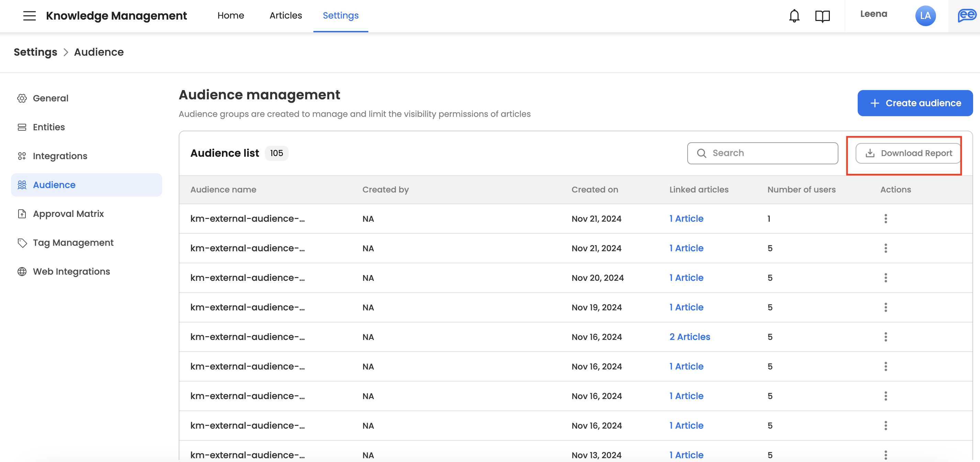This screenshot has height=462, width=980.
Task: Click the Create audience button
Action: point(915,103)
